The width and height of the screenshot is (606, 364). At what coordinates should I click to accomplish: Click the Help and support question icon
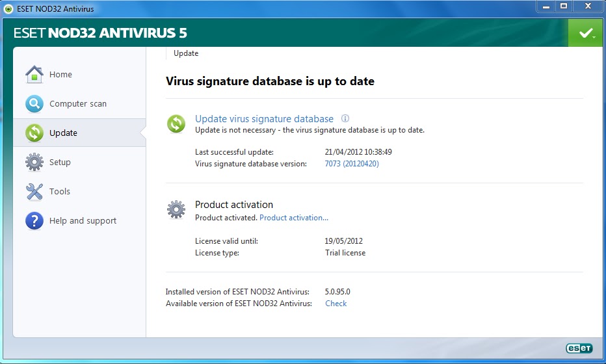(x=34, y=220)
